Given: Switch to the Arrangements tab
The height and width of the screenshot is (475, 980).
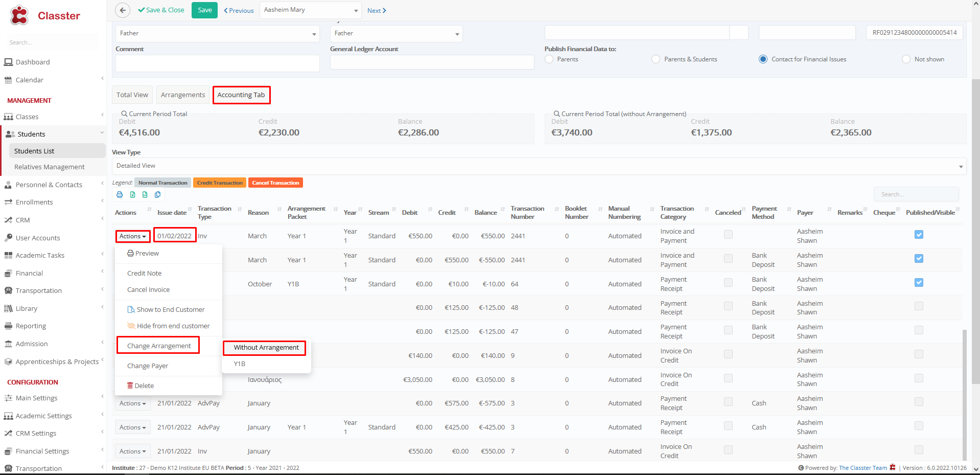Looking at the screenshot, I should point(183,95).
